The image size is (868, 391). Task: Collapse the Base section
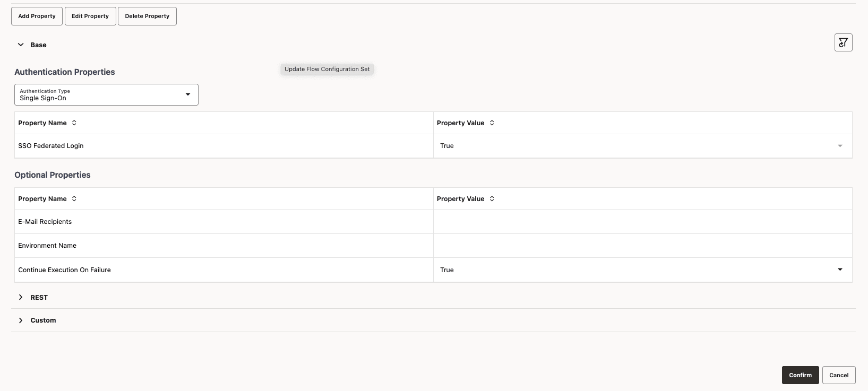(21, 45)
